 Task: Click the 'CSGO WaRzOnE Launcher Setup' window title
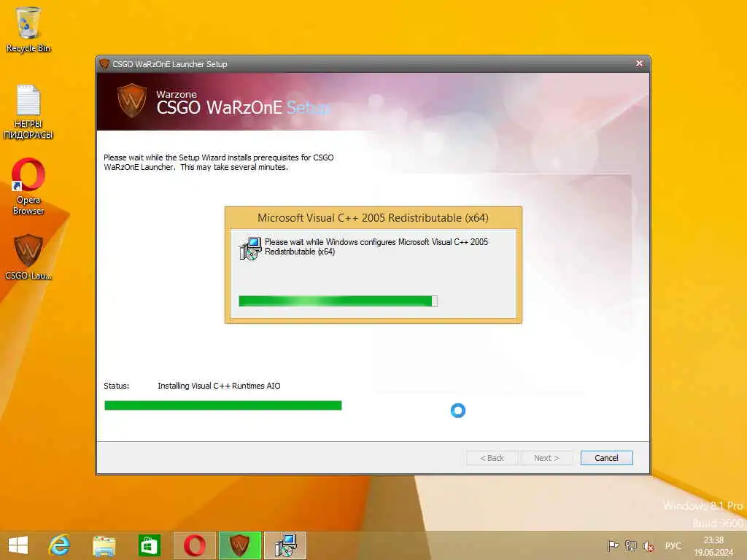169,64
